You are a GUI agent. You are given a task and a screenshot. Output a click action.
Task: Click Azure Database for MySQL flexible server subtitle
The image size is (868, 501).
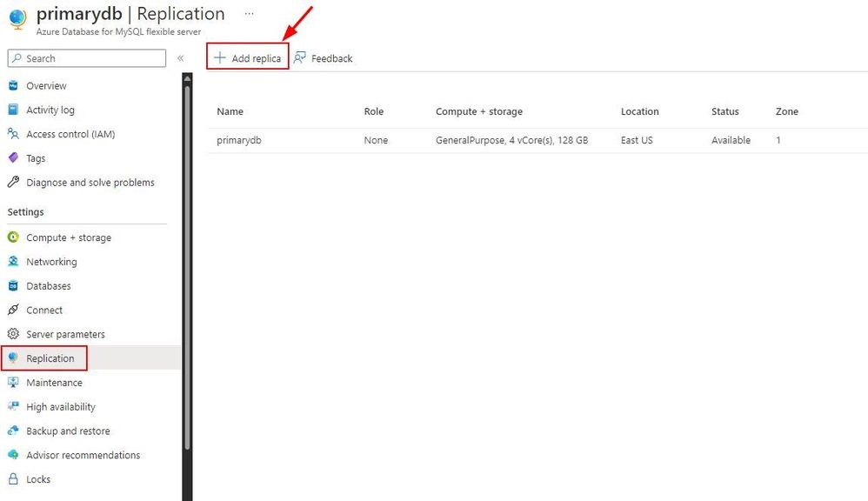(x=118, y=31)
